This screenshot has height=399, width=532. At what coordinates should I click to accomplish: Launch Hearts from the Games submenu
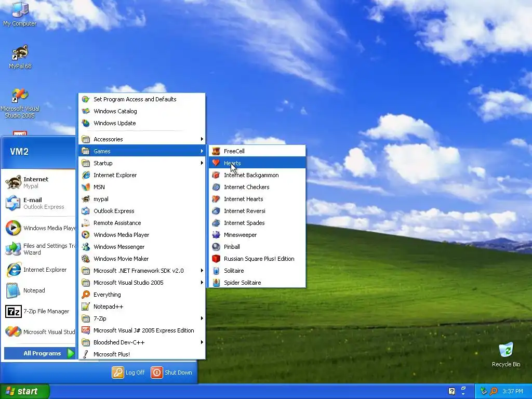257,163
